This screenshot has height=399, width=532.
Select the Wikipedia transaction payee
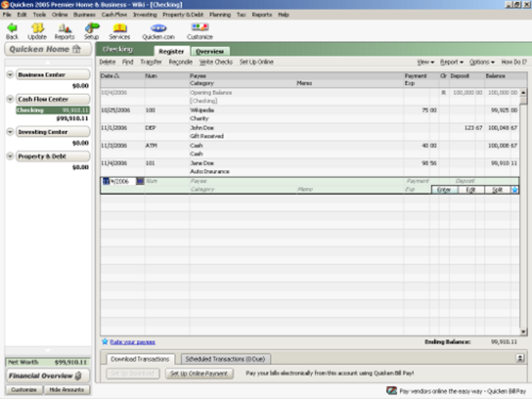[202, 110]
